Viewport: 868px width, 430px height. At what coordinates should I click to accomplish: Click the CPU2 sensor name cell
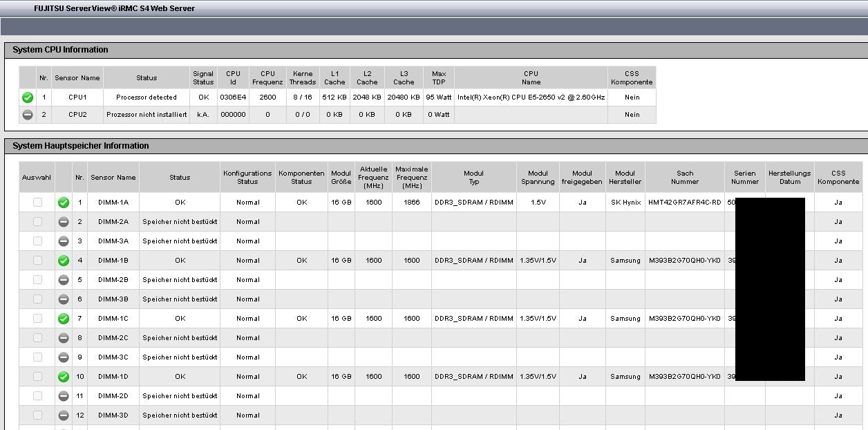click(77, 114)
